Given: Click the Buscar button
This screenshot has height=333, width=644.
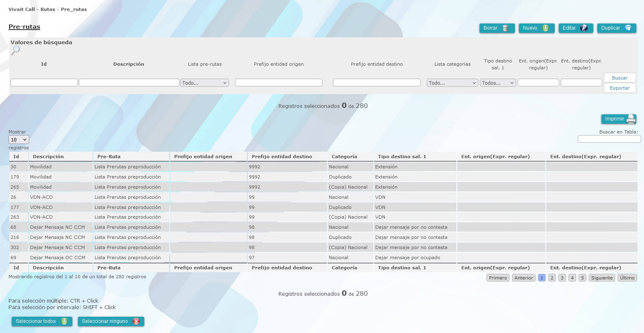Looking at the screenshot, I should coord(620,78).
